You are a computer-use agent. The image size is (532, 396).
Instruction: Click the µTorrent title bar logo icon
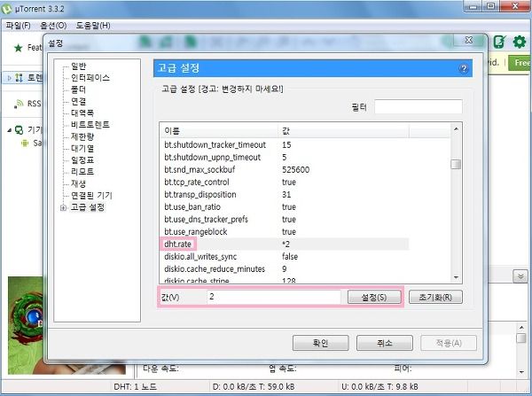tap(7, 9)
